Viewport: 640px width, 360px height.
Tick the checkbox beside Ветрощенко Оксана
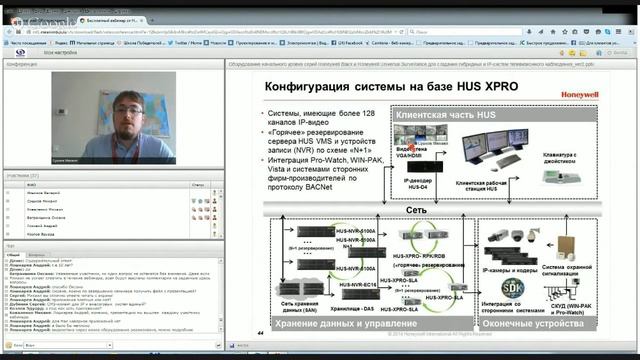pos(7,218)
